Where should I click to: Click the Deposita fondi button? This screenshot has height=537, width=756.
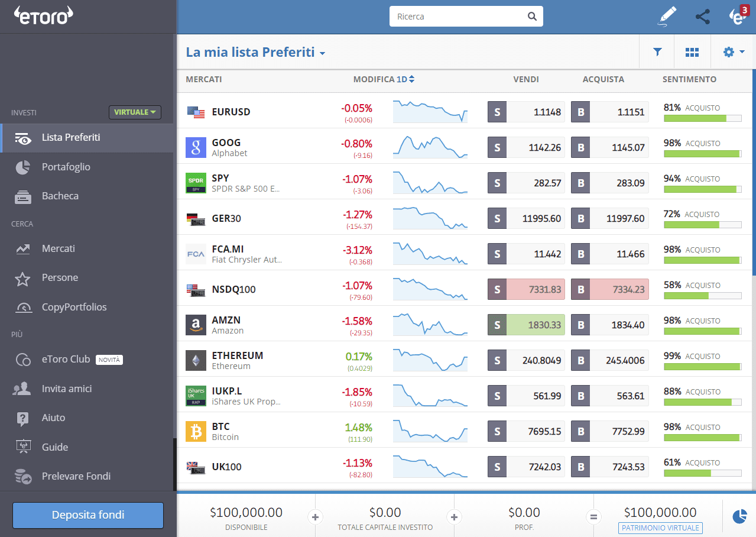[x=88, y=515]
